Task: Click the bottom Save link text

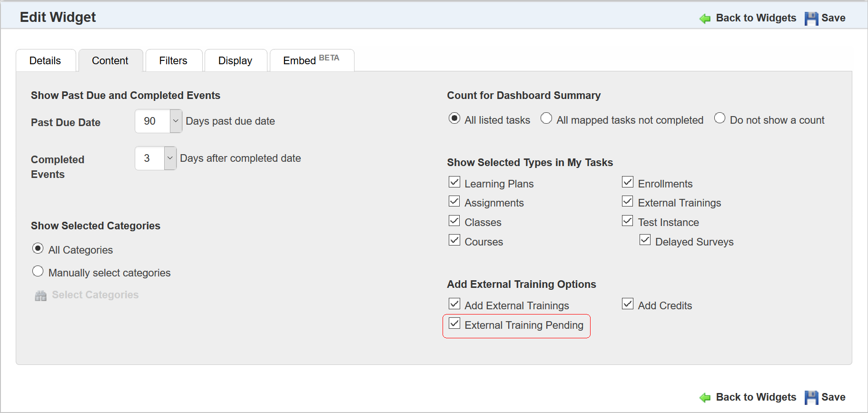Action: click(833, 397)
